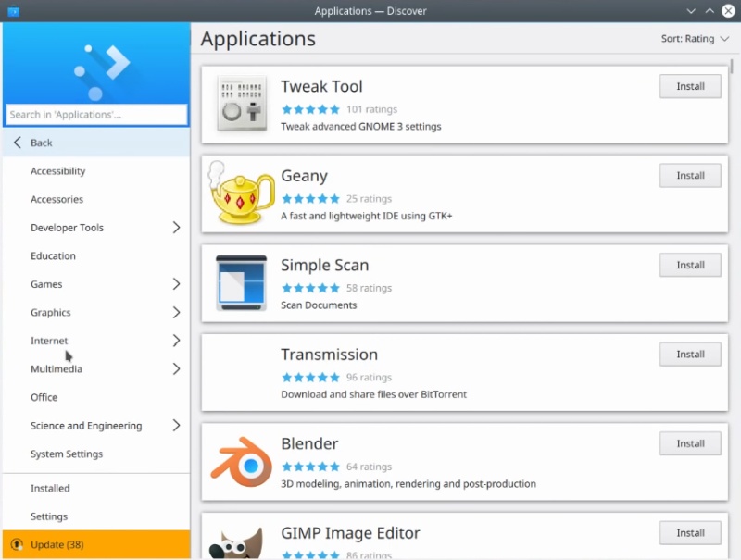Expand Science and Engineering arrow
741x560 pixels.
(x=176, y=426)
